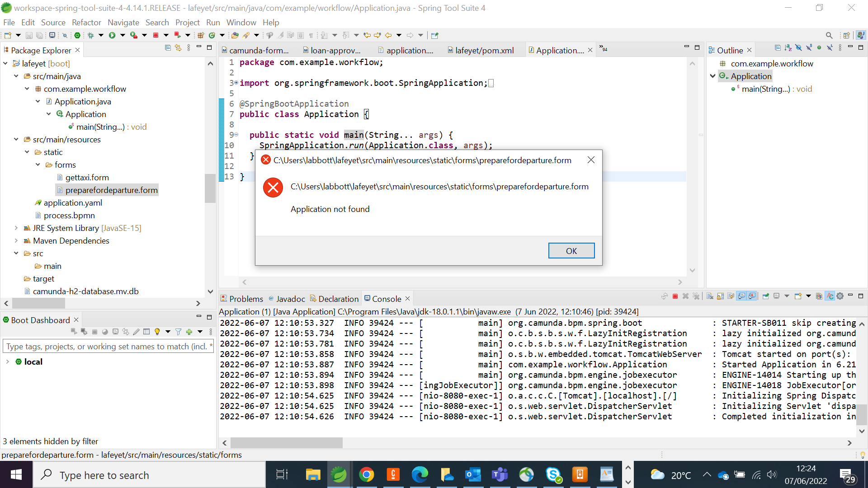
Task: Collapse the src/main/java tree node
Action: click(16, 76)
